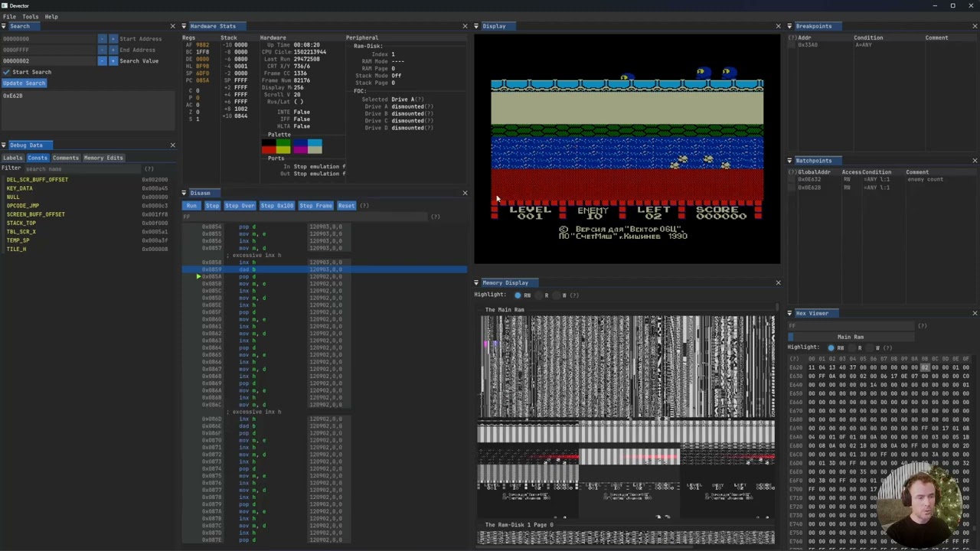Click the magenta palette color swatch
Screen dimensions: 980x551
coord(300,149)
